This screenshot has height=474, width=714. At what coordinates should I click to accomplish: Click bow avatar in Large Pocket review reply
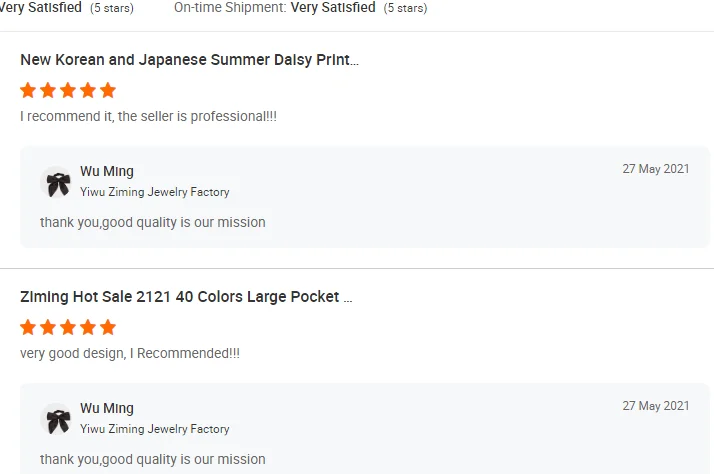58,421
